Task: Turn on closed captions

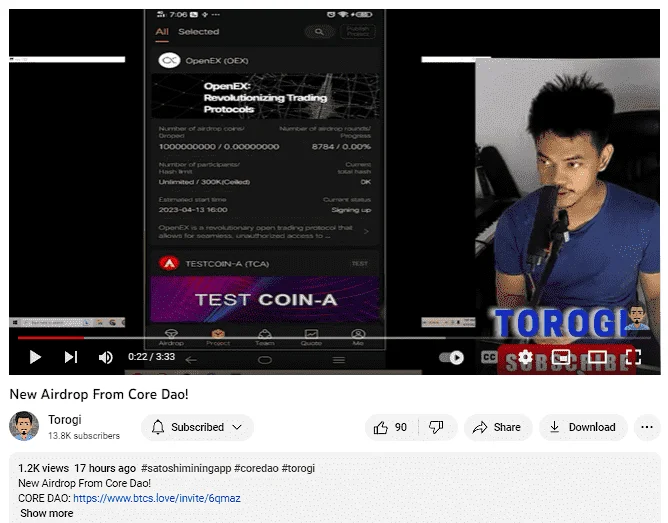Action: coord(489,357)
